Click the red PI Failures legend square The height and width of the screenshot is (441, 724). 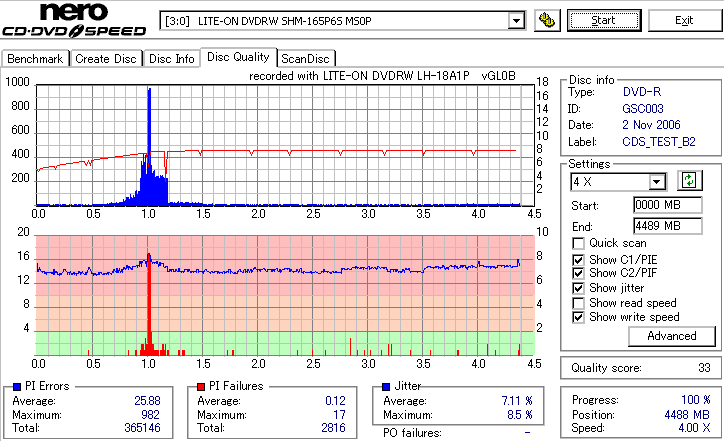coord(201,387)
